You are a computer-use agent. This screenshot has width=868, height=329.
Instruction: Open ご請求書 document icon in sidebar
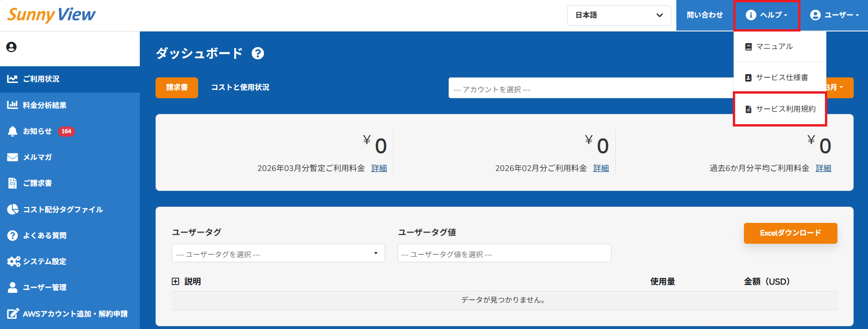[12, 183]
